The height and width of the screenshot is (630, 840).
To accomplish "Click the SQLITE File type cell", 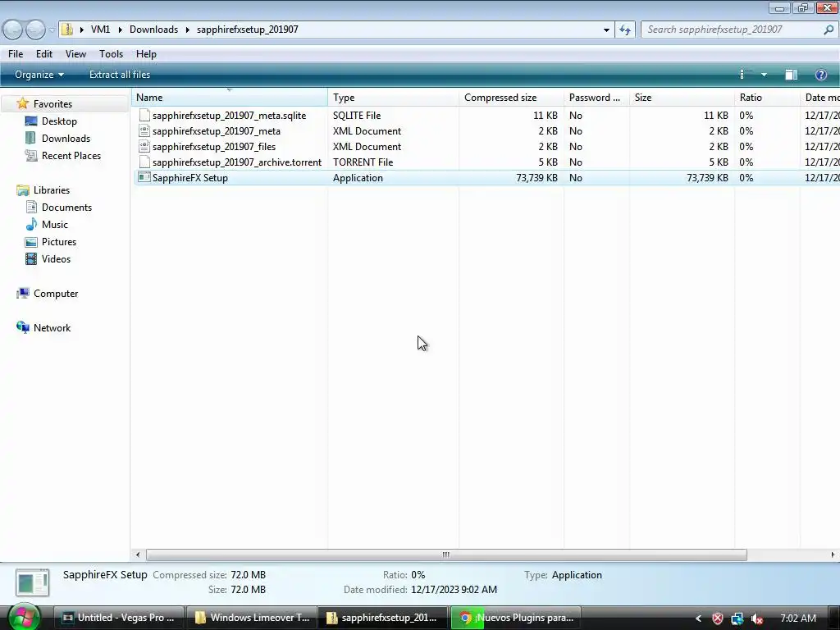I will (x=357, y=116).
